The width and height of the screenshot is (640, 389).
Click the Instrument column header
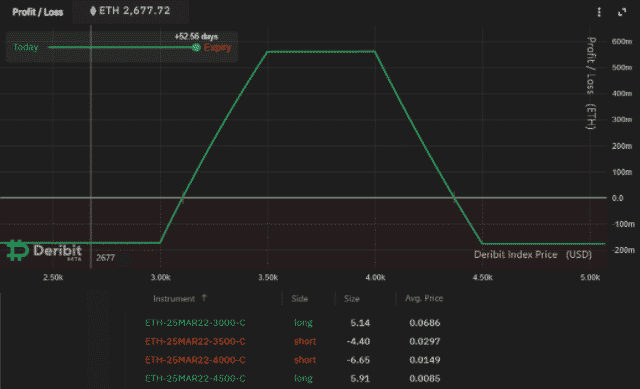point(174,299)
